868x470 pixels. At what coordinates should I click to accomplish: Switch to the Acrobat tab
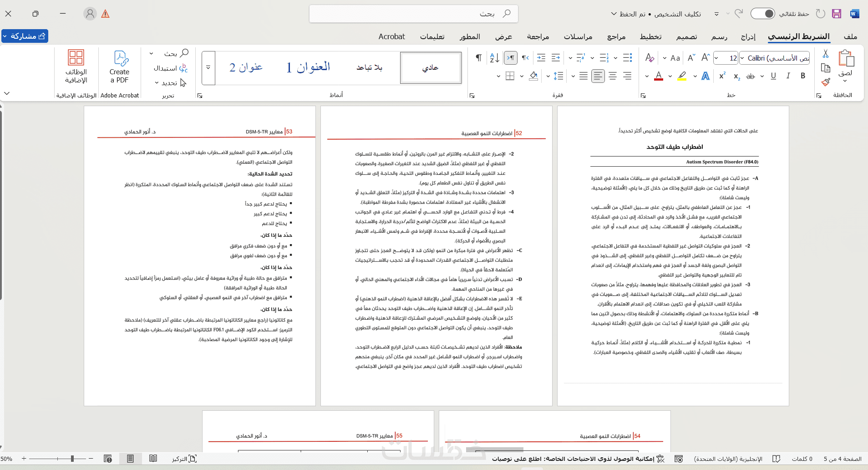pyautogui.click(x=391, y=36)
